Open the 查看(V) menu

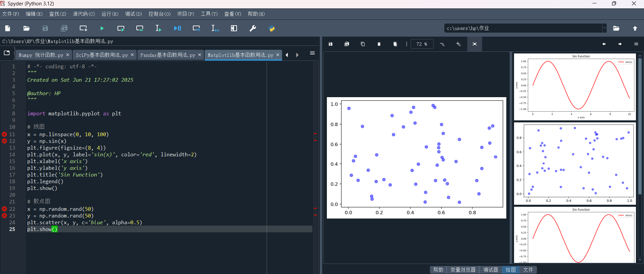233,14
